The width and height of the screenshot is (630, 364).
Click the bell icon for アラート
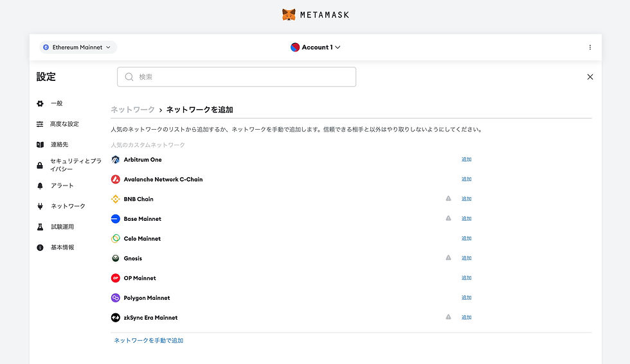coord(40,186)
